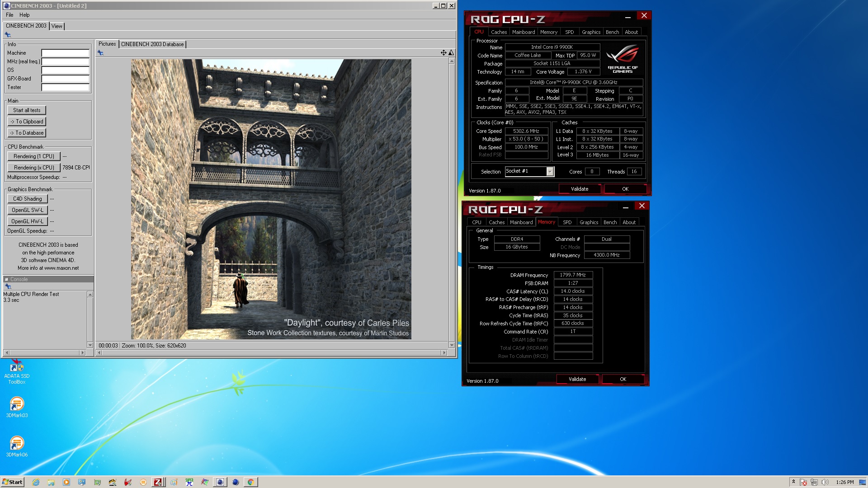
Task: Click the picture's horizontal scrollbar right arrow
Action: tap(444, 352)
